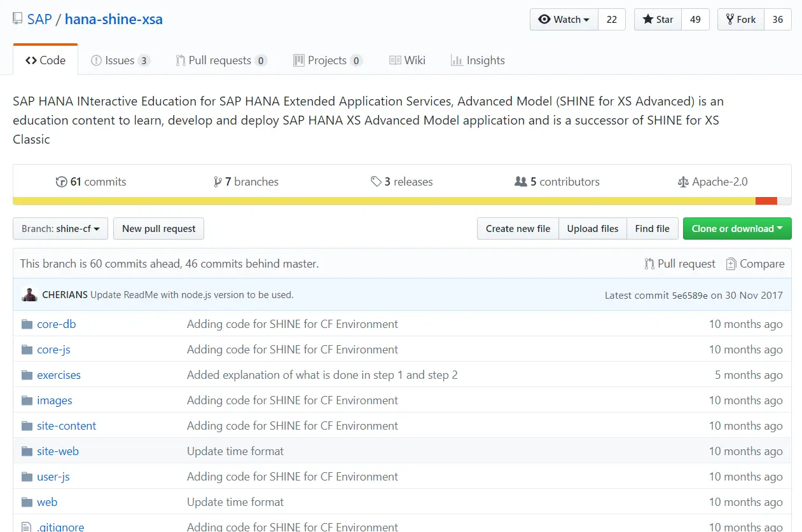This screenshot has height=532, width=802.
Task: View the 3 releases
Action: (402, 182)
